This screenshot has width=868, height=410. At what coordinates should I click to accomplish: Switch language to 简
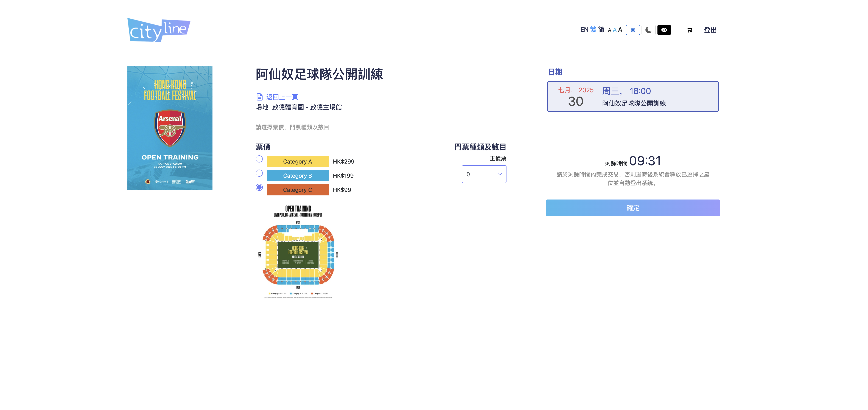[601, 30]
